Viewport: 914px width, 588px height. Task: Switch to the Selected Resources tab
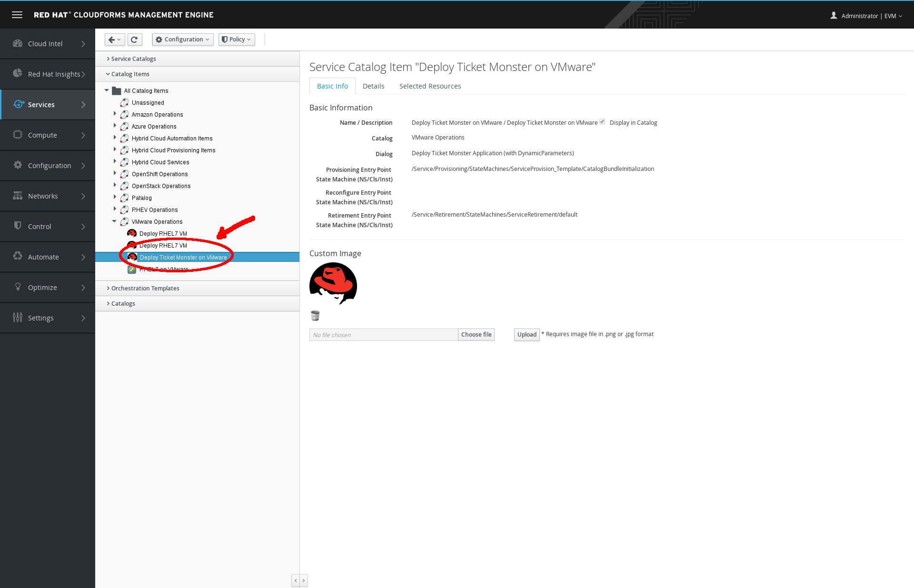(x=430, y=86)
